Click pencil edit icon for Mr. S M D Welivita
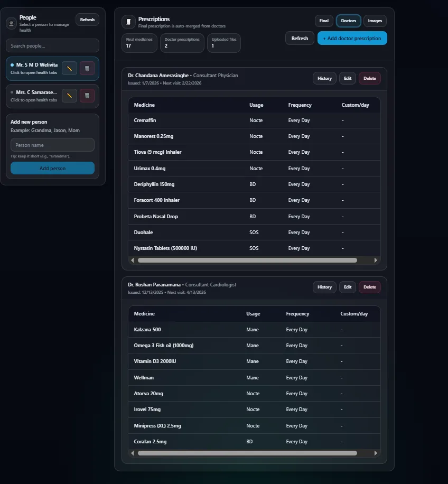Screen dimensions: 448x484 [69, 68]
